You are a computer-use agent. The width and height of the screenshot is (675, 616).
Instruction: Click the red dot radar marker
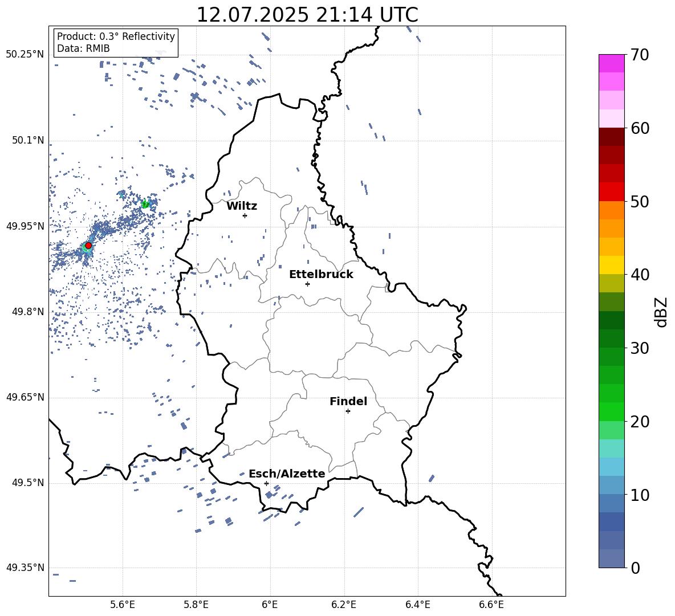(88, 246)
